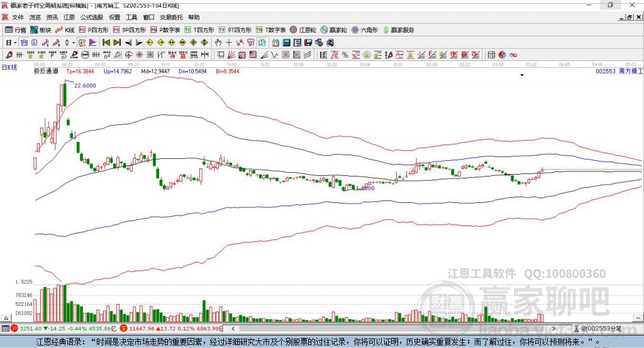Image resolution: width=644 pixels, height=348 pixels.
Task: Open the 行情 (quotes) toolbar button
Action: tap(15, 30)
